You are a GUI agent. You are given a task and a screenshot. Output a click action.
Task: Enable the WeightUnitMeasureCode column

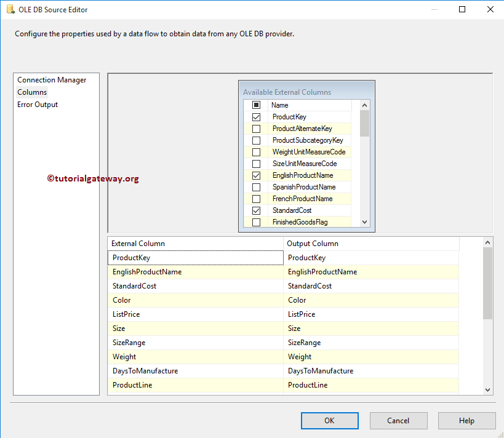pos(257,152)
